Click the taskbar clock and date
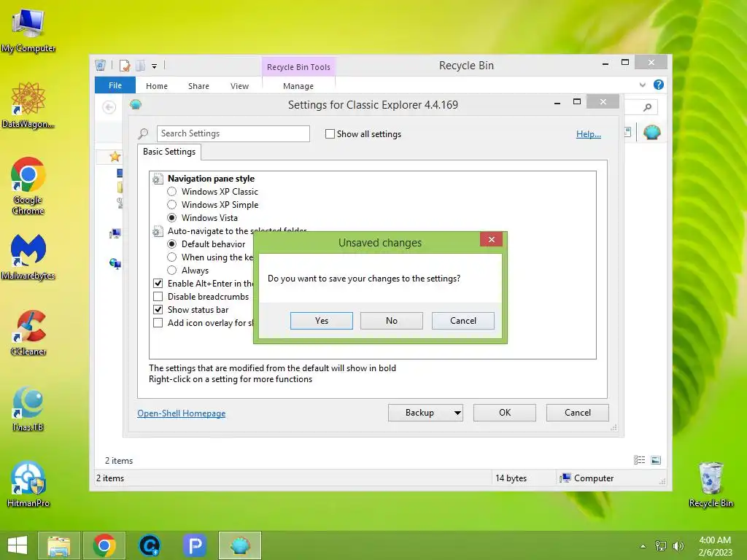The image size is (747, 560). click(x=715, y=546)
